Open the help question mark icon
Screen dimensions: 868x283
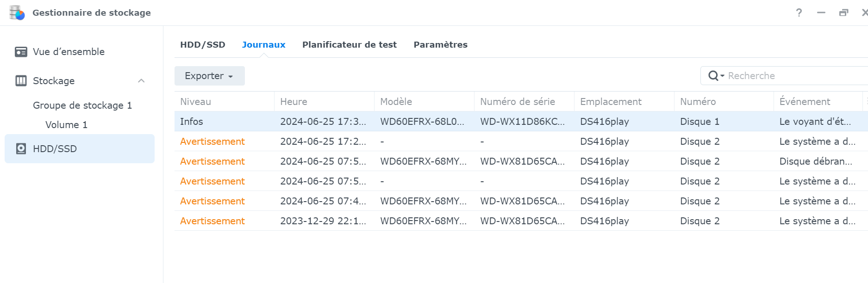click(x=799, y=12)
